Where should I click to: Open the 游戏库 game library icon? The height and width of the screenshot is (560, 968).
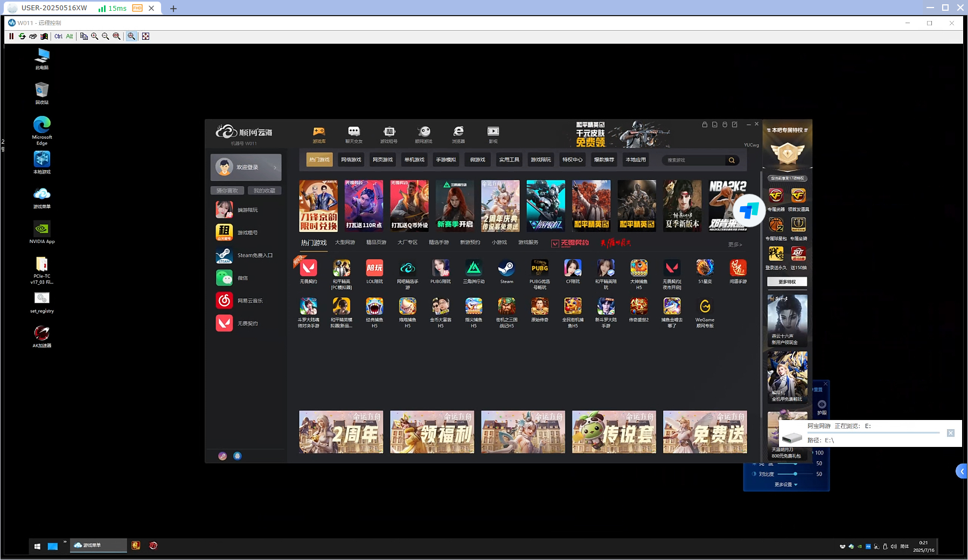click(x=319, y=134)
